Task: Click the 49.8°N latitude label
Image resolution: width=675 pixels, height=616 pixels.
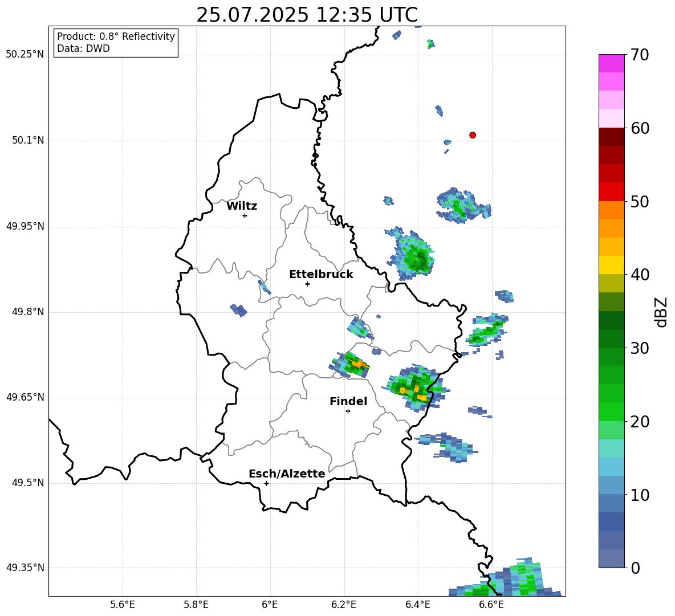Action: 28,312
